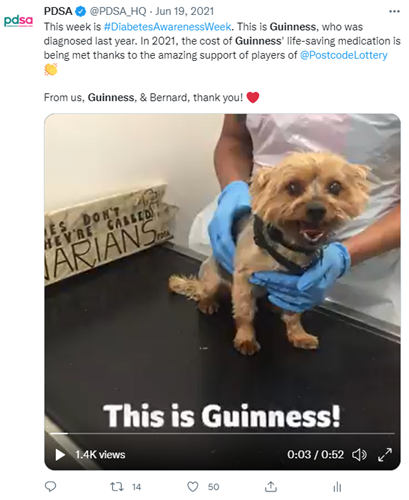Open the share upload icon
The image size is (409, 500).
271,487
